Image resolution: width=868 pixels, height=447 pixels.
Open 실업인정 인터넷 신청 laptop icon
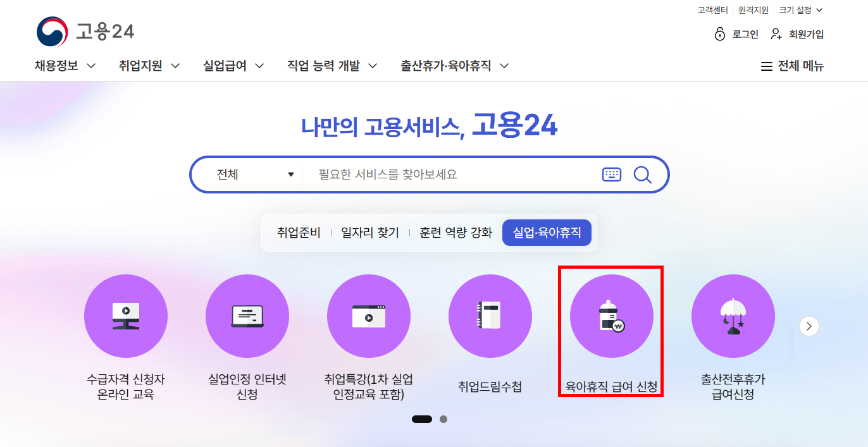247,316
